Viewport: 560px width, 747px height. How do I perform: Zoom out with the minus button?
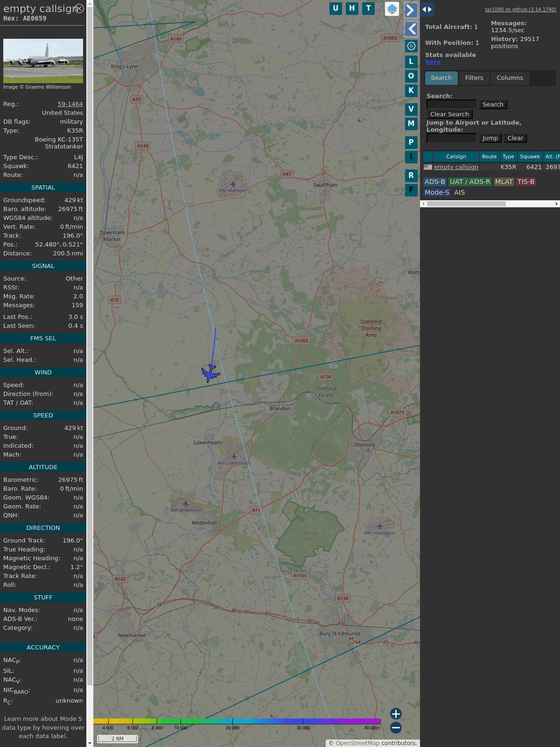point(396,728)
